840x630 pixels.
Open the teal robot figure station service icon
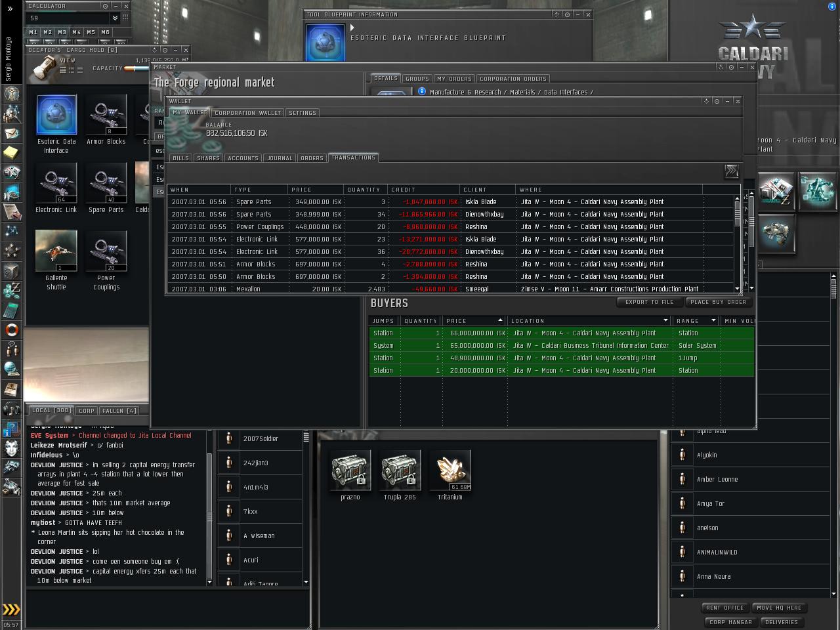pos(817,190)
